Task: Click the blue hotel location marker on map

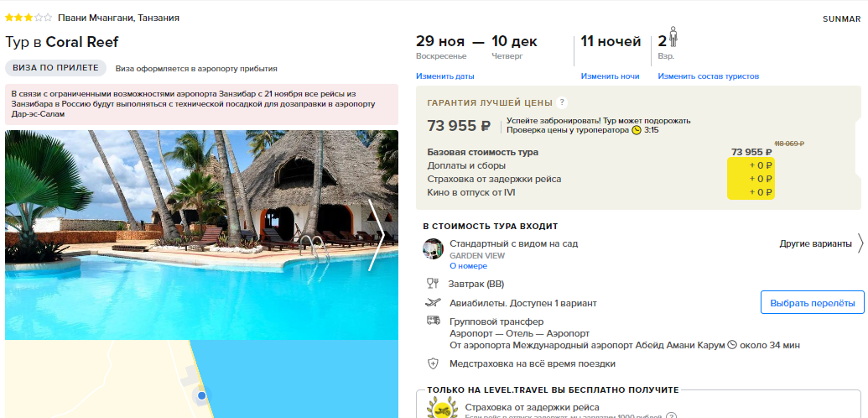Action: coord(202,395)
